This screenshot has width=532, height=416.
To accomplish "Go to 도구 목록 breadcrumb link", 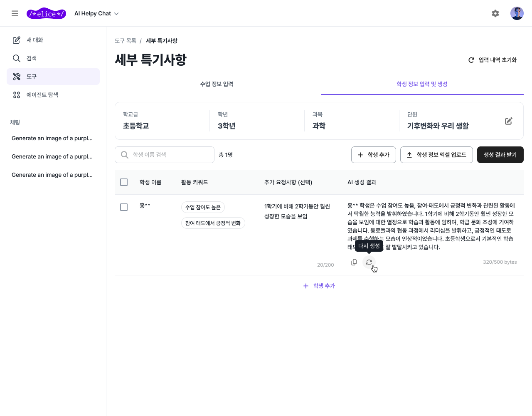I will coord(126,41).
